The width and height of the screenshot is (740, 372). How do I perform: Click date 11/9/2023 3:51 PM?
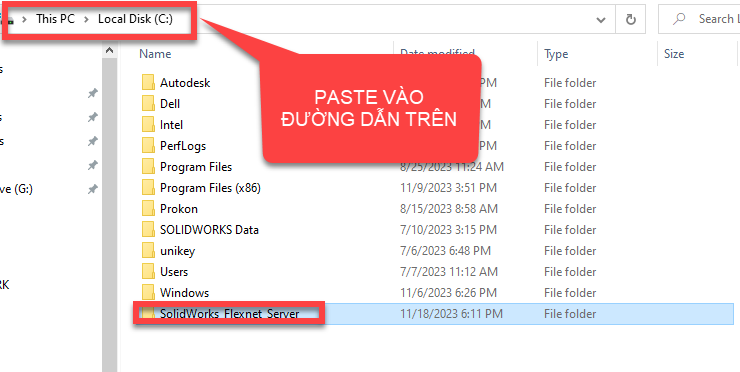pos(448,188)
